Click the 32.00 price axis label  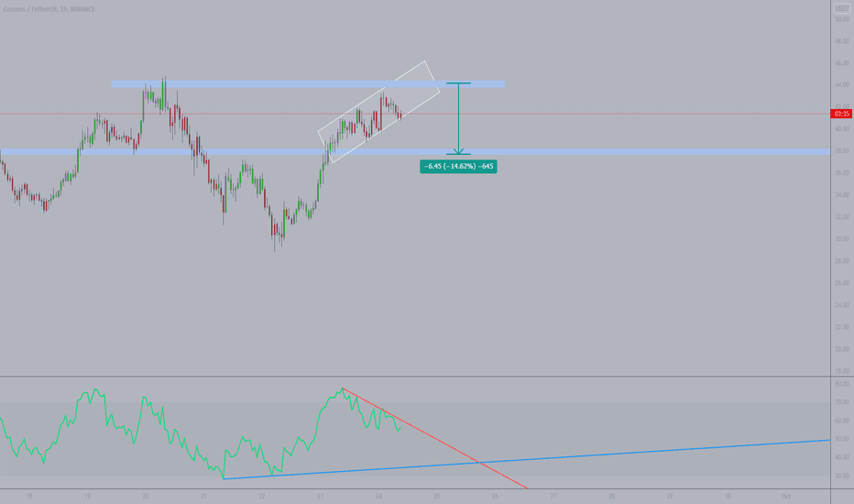[842, 217]
